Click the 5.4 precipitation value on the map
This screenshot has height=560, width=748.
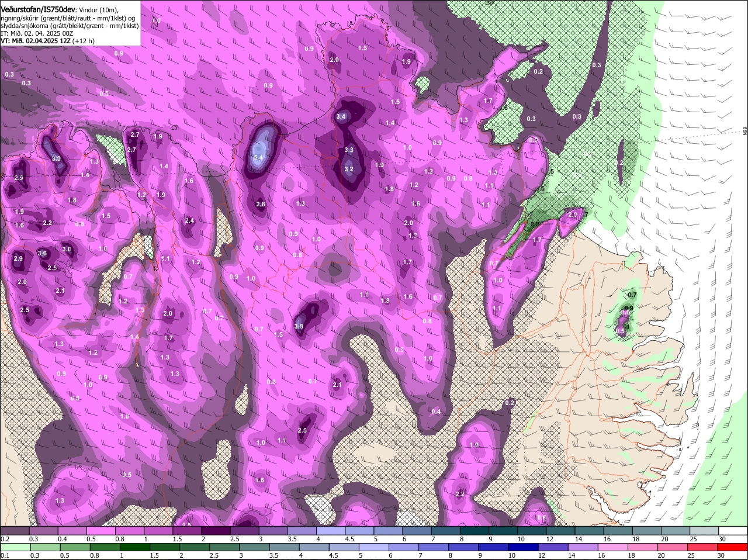pos(259,158)
